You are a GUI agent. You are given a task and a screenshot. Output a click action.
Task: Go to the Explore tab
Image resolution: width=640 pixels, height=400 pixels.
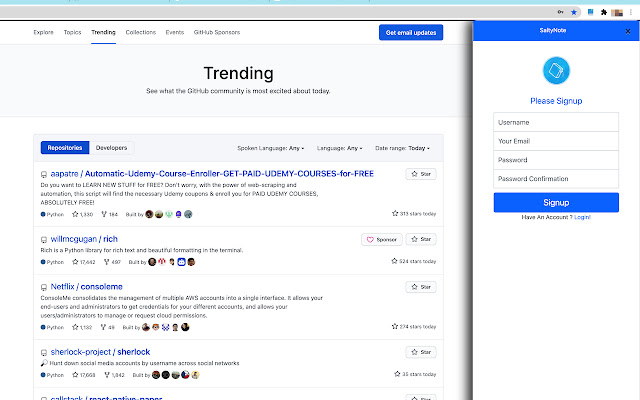43,33
